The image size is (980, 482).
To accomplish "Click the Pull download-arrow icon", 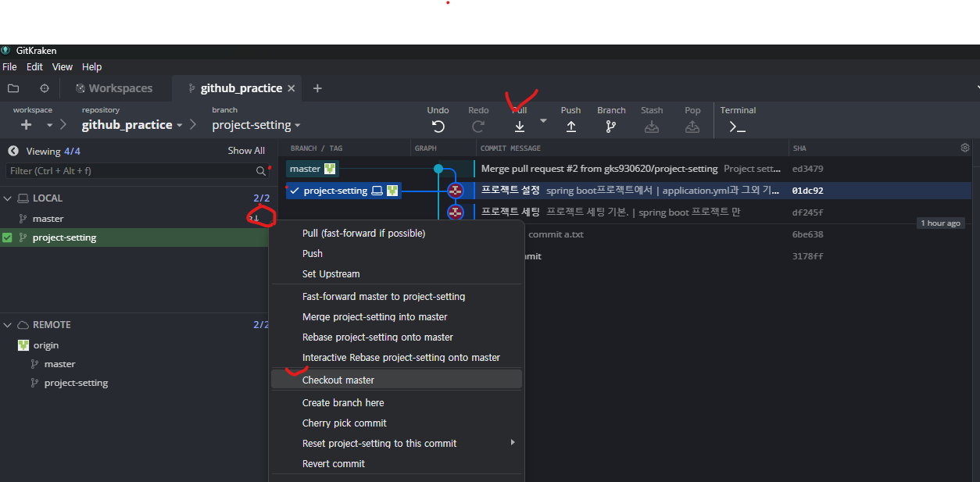I will pos(520,127).
